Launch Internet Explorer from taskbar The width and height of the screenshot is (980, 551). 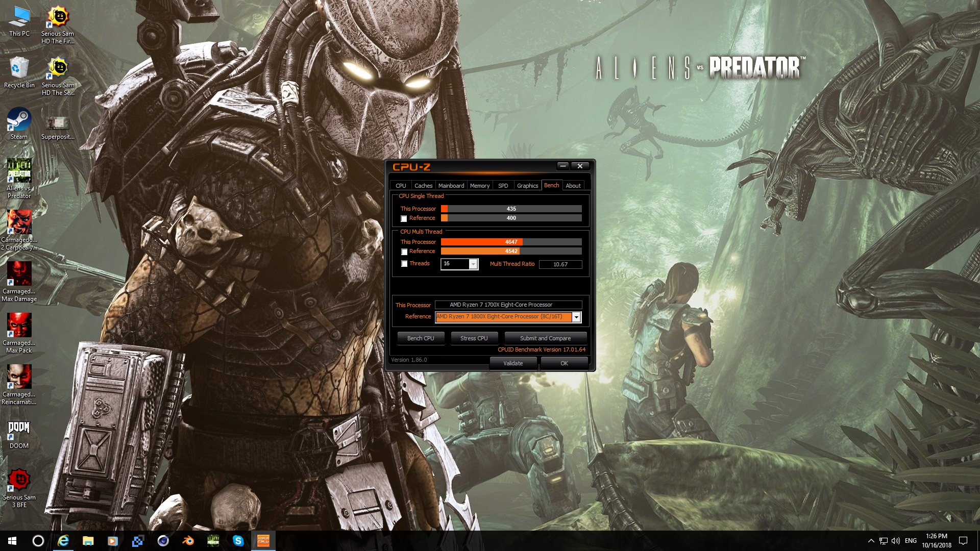click(63, 541)
